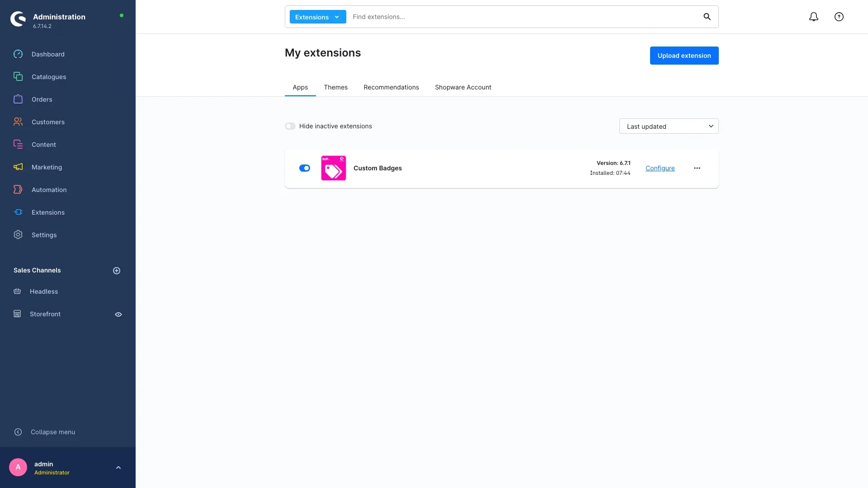Deactivate the Custom Badges extension toggle
The width and height of the screenshot is (868, 488).
(x=305, y=168)
